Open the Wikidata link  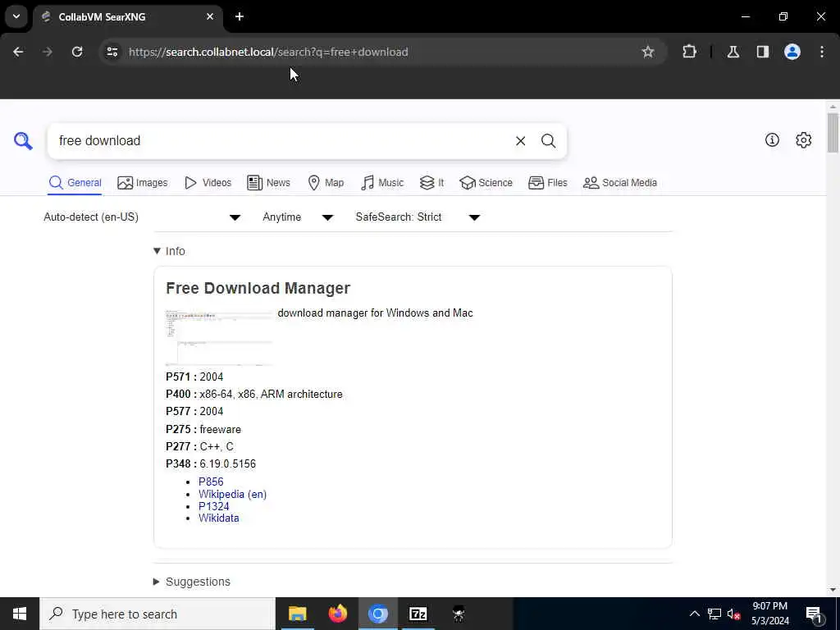point(218,518)
